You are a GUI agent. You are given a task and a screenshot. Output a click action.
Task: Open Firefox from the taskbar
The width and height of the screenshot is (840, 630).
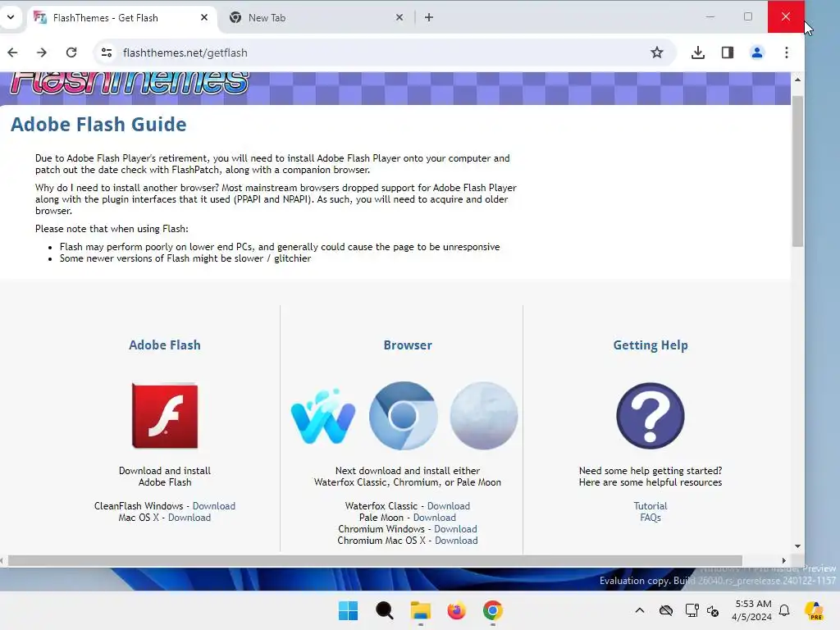point(456,610)
